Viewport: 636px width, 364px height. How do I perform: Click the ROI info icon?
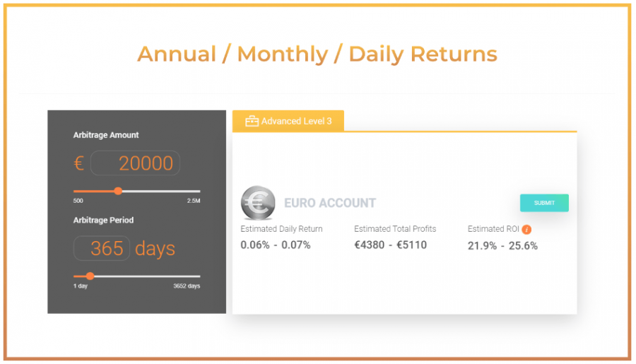pyautogui.click(x=526, y=230)
